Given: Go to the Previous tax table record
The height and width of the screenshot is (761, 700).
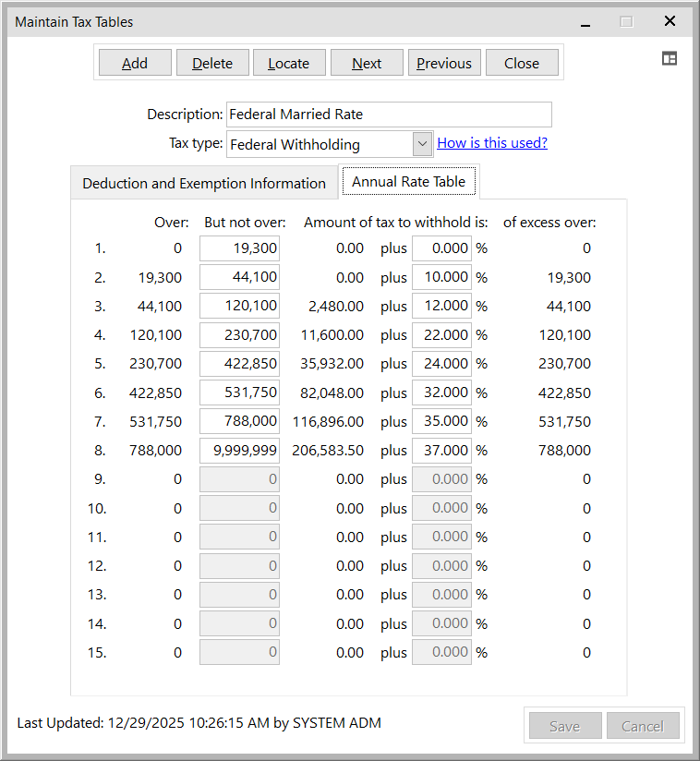Looking at the screenshot, I should 443,63.
